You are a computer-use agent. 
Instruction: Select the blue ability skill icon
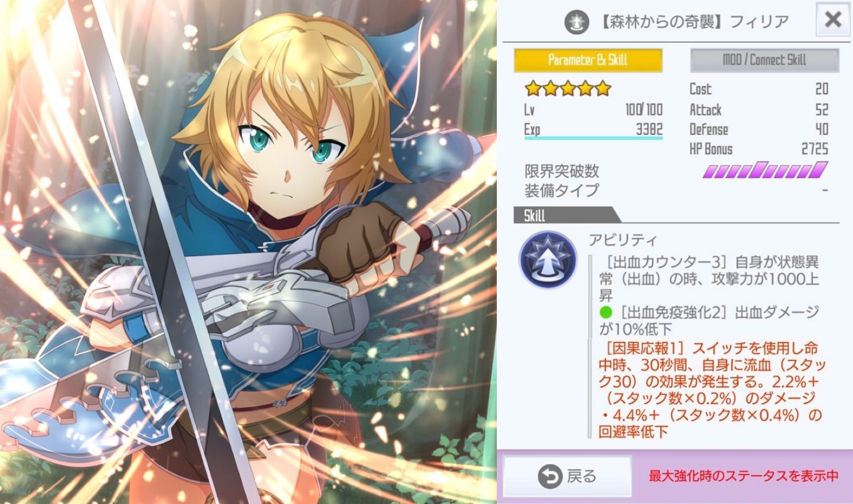click(x=548, y=260)
